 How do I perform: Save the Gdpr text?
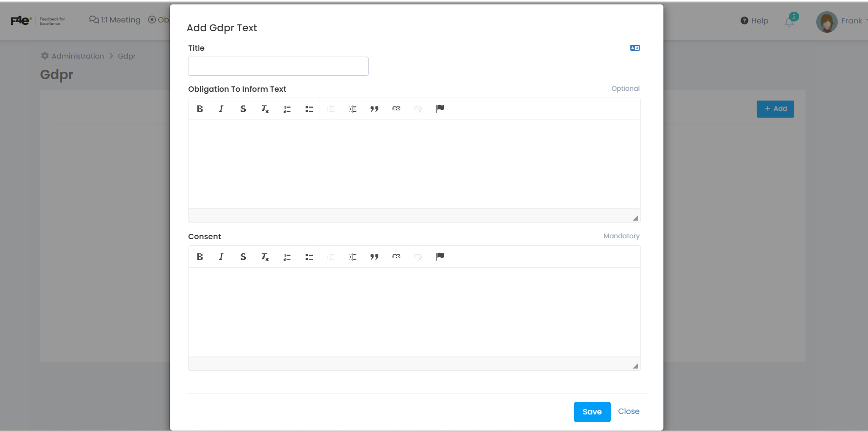pyautogui.click(x=592, y=412)
